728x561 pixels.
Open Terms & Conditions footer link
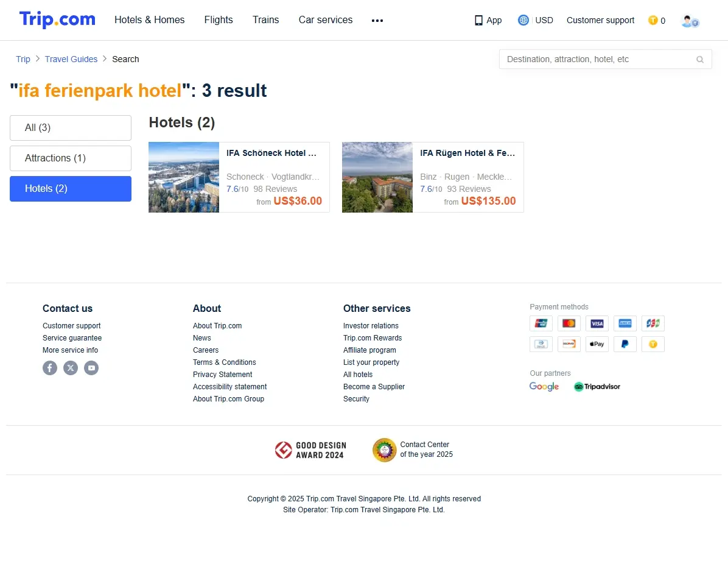coord(224,362)
